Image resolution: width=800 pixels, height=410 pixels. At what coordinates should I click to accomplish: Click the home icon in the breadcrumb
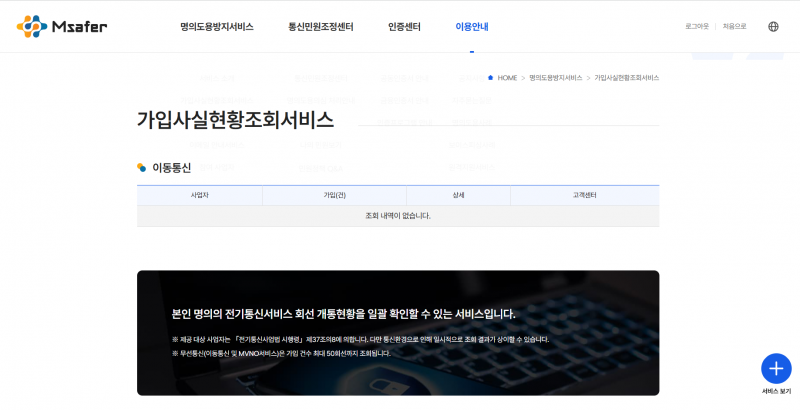[490, 78]
